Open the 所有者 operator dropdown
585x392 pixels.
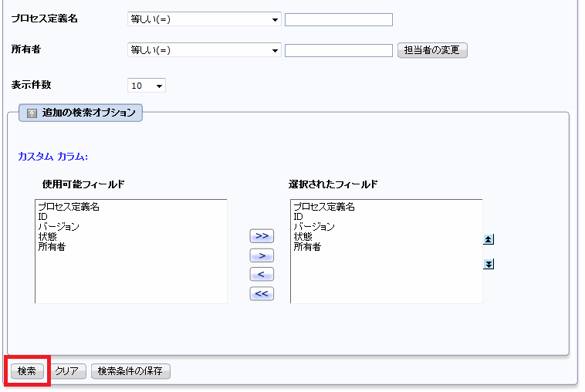point(204,50)
